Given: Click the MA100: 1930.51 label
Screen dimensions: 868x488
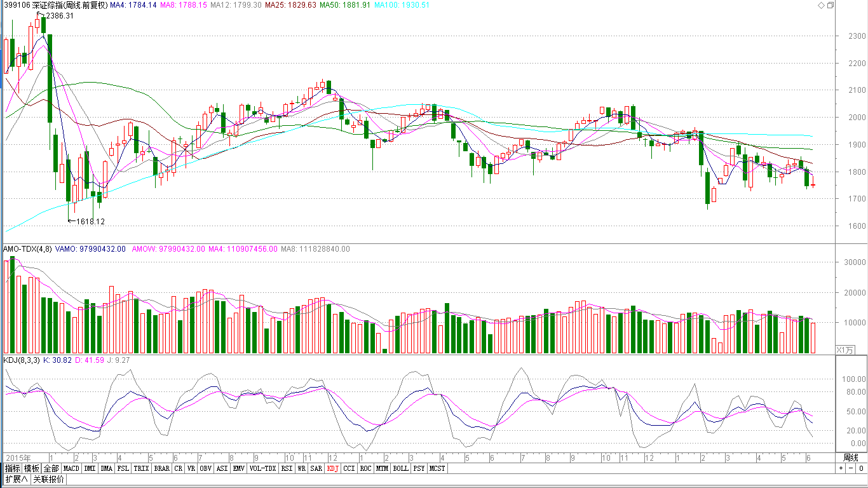Looking at the screenshot, I should click(402, 5).
